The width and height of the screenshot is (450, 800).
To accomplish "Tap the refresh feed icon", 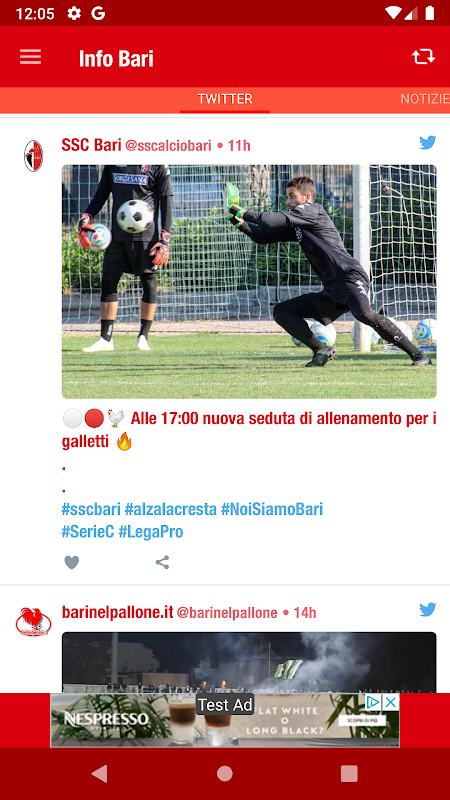I will click(x=423, y=57).
